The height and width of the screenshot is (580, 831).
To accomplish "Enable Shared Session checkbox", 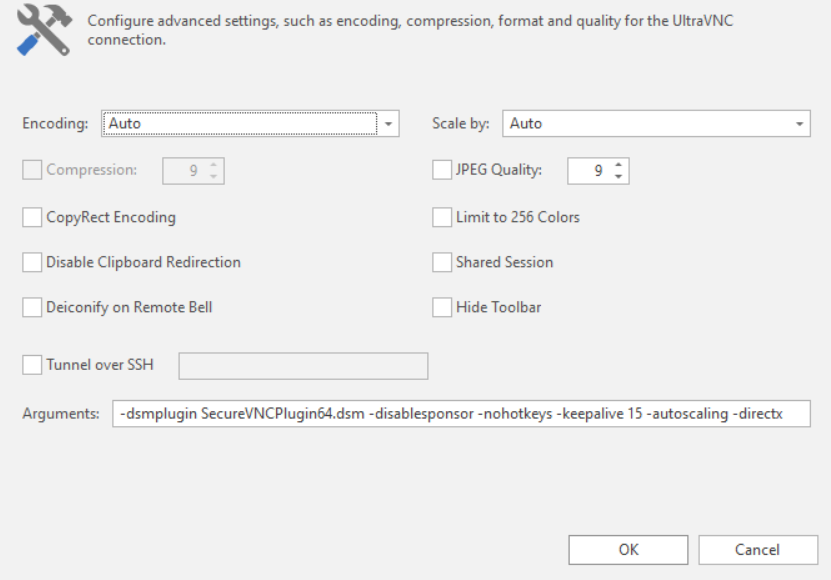I will pyautogui.click(x=442, y=262).
